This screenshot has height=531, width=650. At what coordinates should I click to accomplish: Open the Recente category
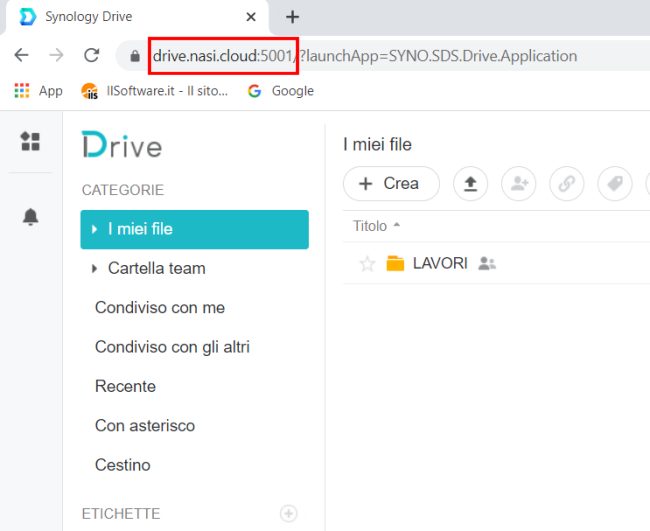[x=125, y=386]
